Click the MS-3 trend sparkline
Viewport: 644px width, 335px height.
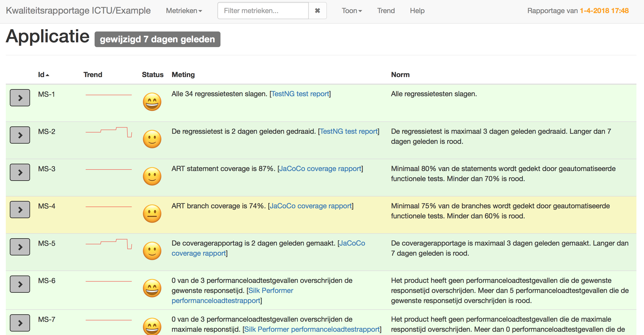tap(109, 170)
